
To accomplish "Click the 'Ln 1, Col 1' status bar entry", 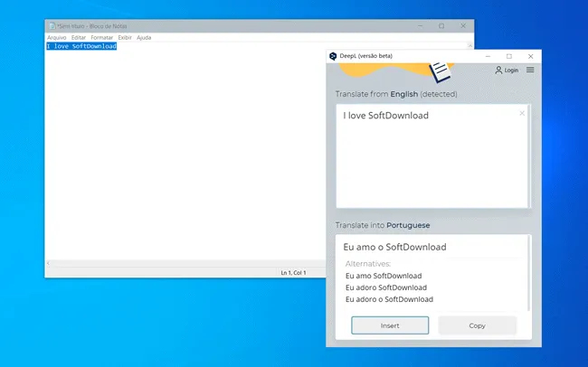I will (293, 272).
